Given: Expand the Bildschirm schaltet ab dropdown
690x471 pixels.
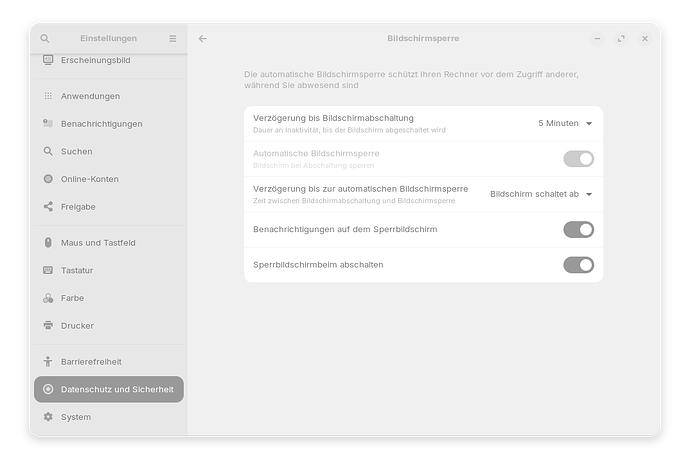Looking at the screenshot, I should click(x=541, y=194).
